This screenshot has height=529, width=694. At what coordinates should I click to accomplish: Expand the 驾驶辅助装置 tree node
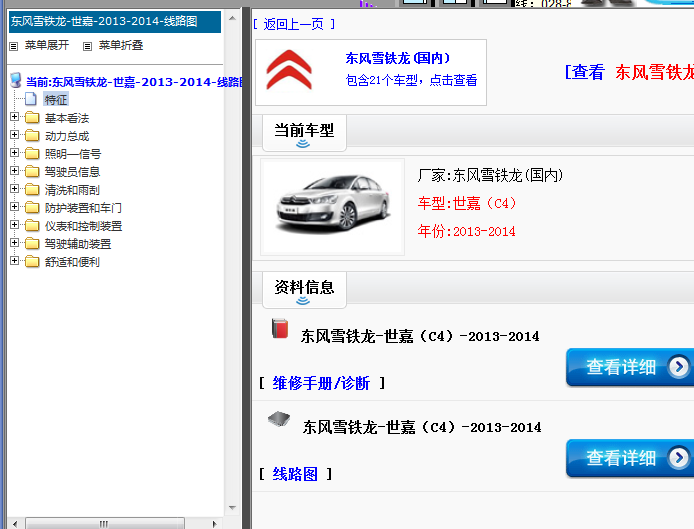pos(14,243)
